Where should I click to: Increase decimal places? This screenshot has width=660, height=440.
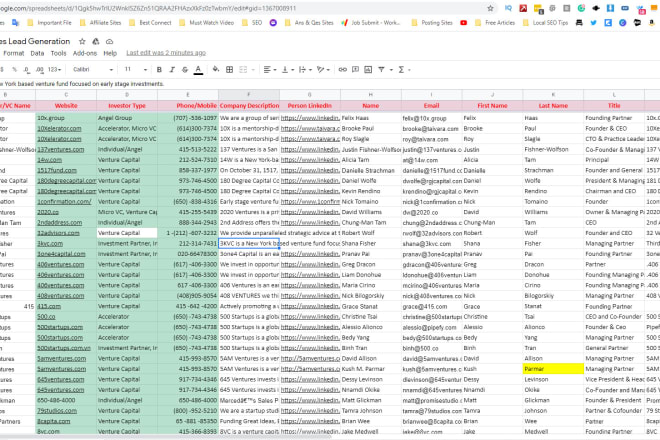40,69
